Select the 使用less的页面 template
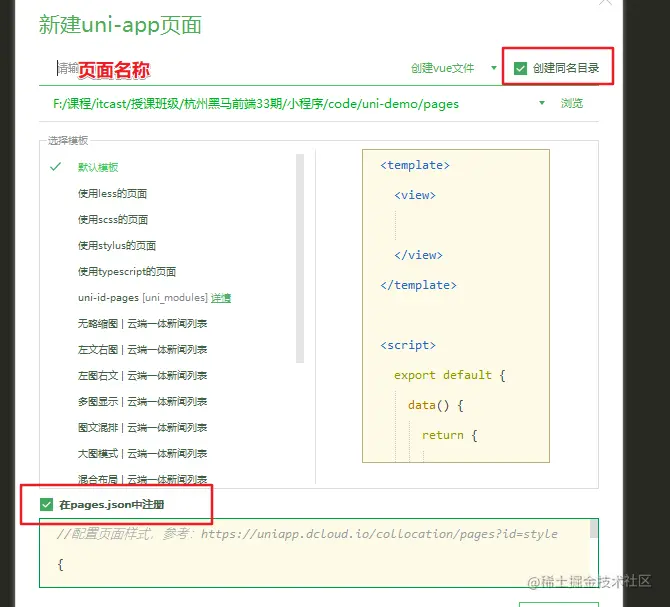Viewport: 670px width, 607px height. pyautogui.click(x=112, y=194)
